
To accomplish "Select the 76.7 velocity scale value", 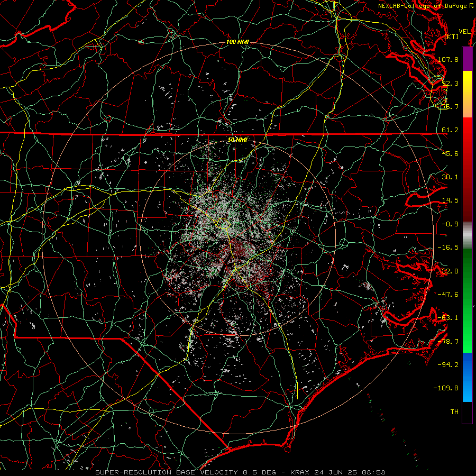I will (x=450, y=106).
